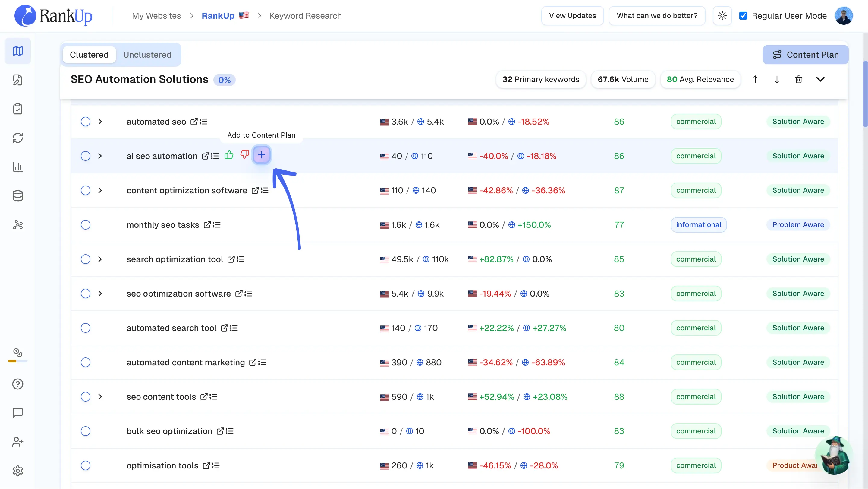Select the Clustered tab
This screenshot has width=868, height=489.
click(89, 55)
